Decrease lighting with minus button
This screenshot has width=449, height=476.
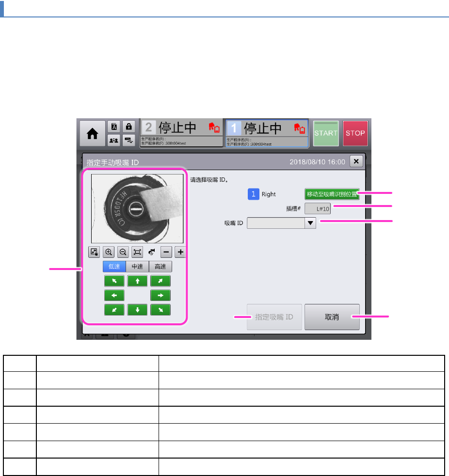click(166, 252)
